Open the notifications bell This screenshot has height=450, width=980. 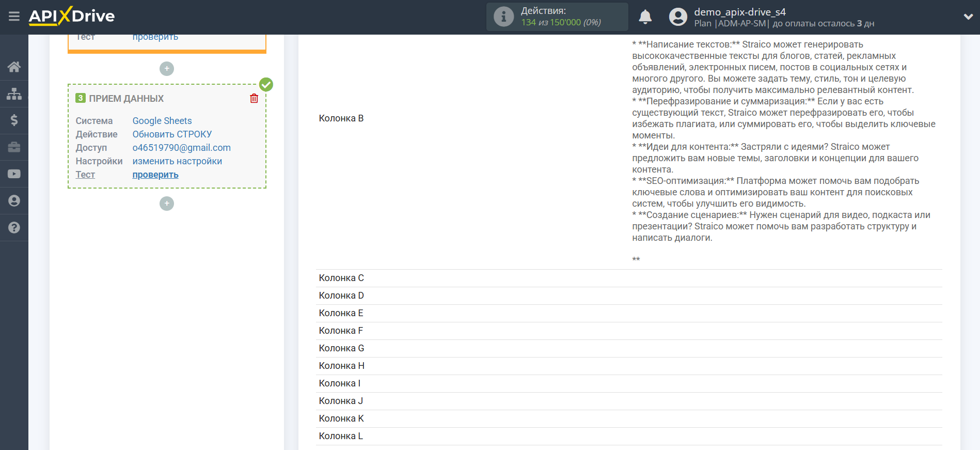645,17
